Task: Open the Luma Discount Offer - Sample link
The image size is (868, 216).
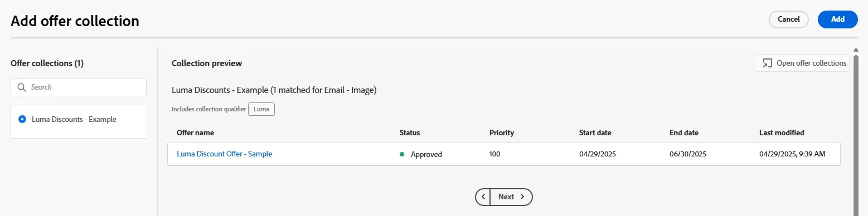Action: (224, 154)
